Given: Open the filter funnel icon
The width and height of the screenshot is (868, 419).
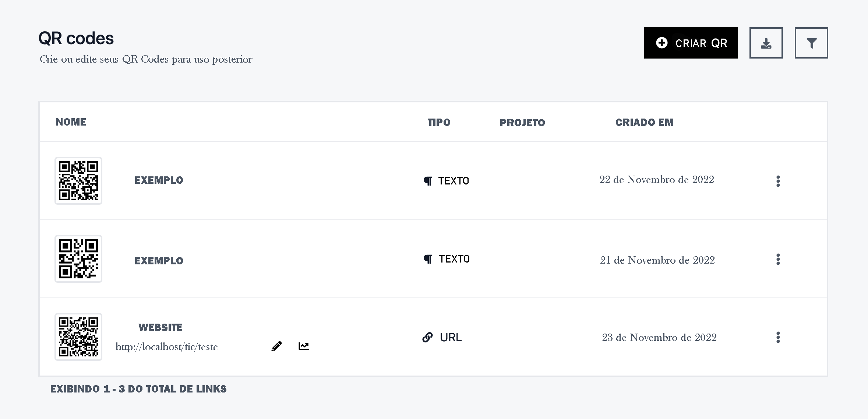Looking at the screenshot, I should [811, 43].
